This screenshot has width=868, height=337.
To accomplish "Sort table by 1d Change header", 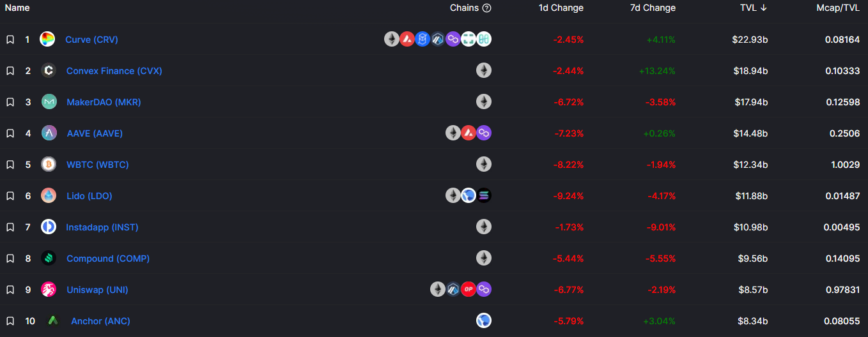I will (560, 8).
